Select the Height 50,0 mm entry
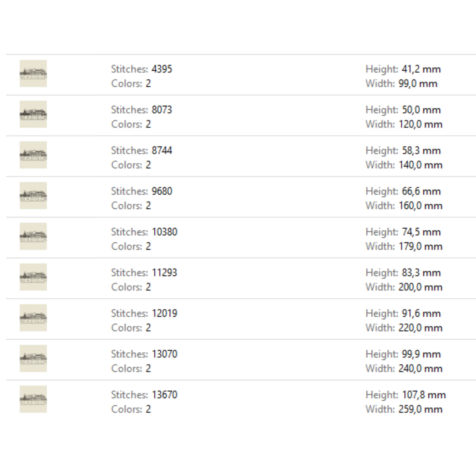The height and width of the screenshot is (476, 476). [421, 110]
